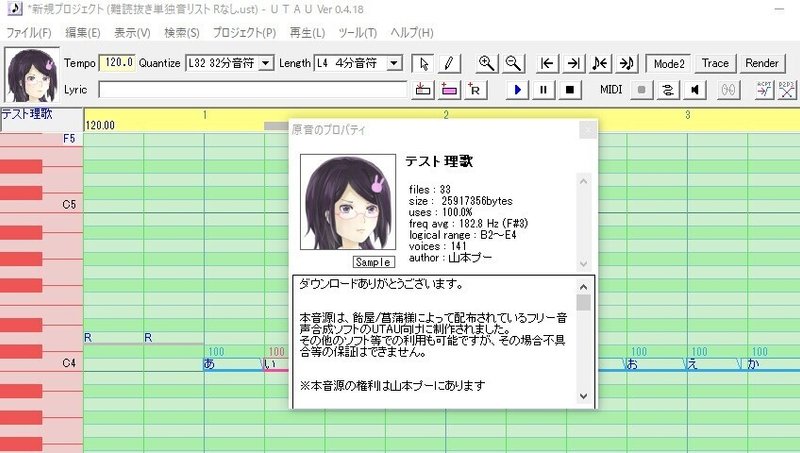
Task: Open the Quantize dropdown
Action: click(265, 63)
